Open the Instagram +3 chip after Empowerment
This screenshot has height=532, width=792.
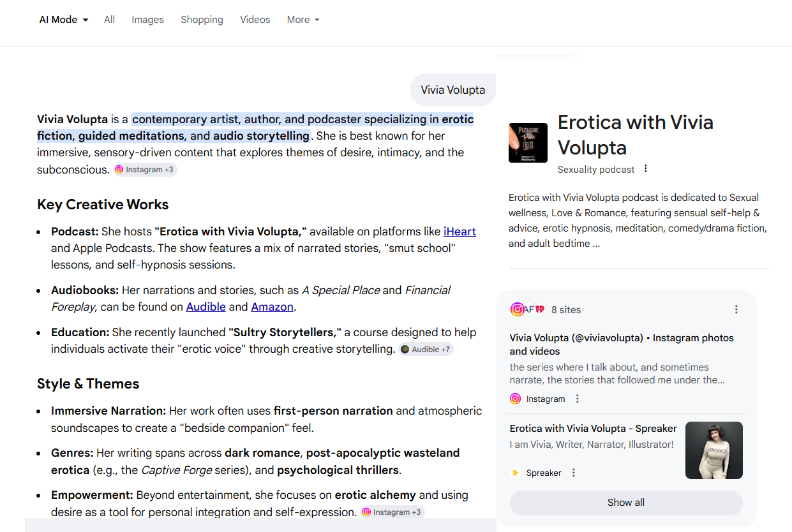(x=392, y=512)
